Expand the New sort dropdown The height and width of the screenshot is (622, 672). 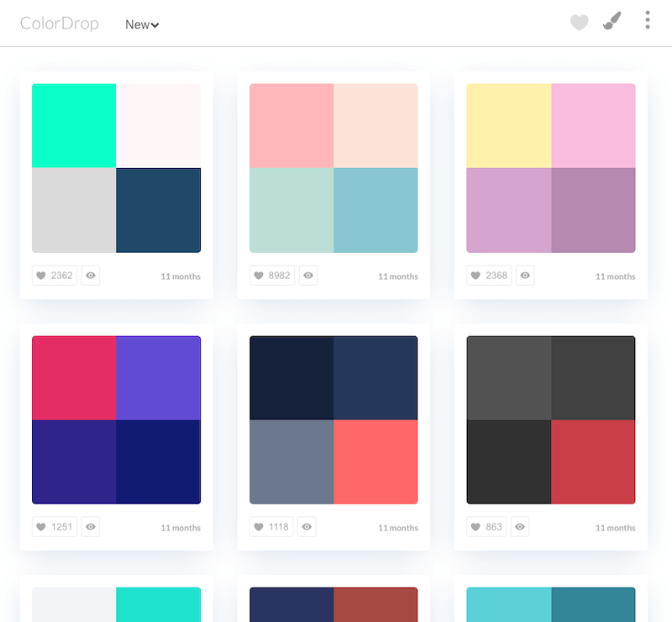click(x=142, y=24)
